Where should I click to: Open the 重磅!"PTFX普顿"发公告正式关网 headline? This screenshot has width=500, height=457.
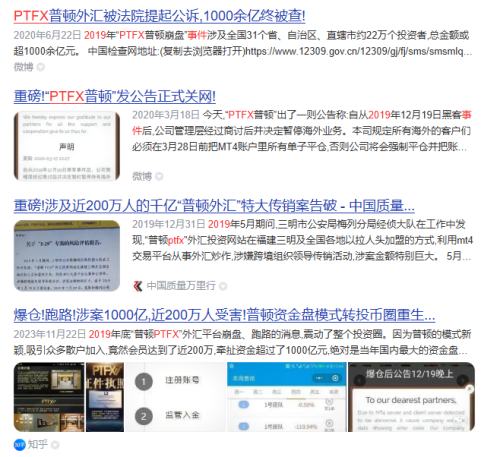click(x=115, y=97)
